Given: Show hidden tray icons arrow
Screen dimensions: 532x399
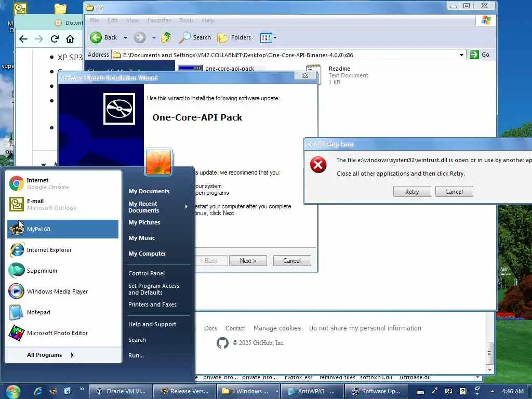Looking at the screenshot, I should coord(492,391).
